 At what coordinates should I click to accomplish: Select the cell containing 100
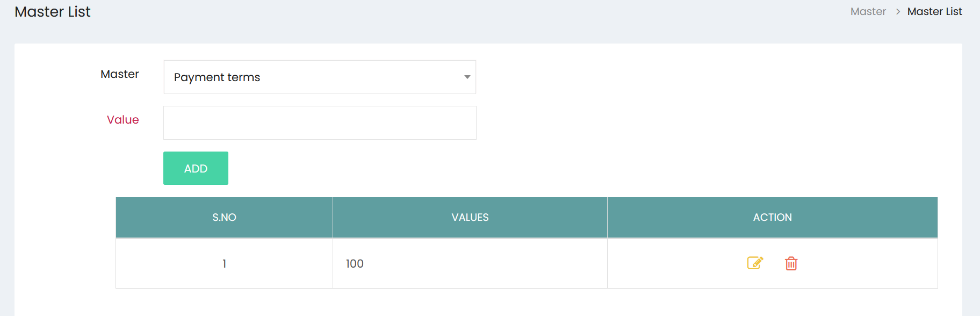click(x=470, y=264)
